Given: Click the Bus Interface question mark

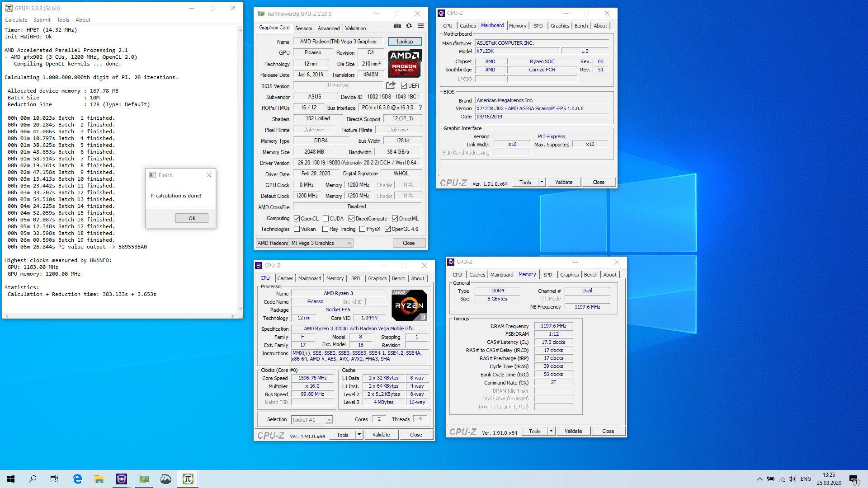Looking at the screenshot, I should pos(420,108).
